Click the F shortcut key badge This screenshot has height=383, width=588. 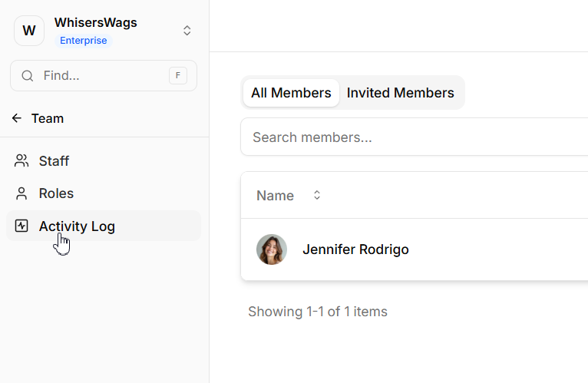tap(178, 75)
